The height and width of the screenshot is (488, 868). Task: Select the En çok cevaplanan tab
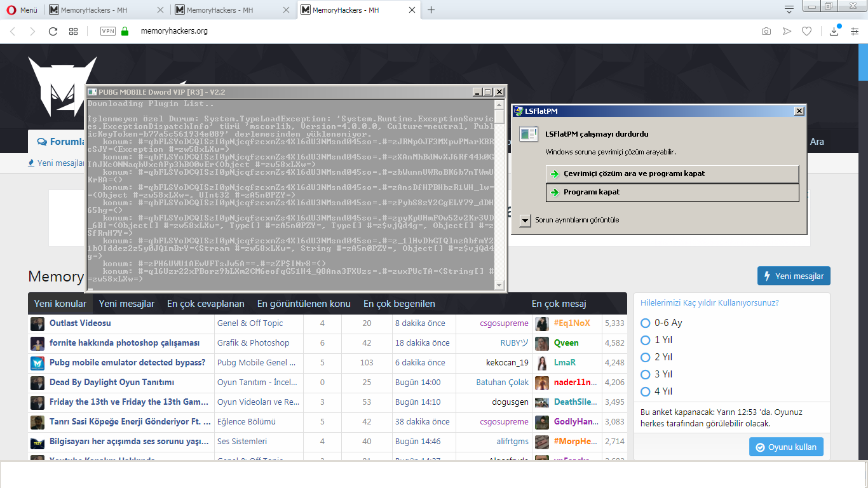coord(206,304)
